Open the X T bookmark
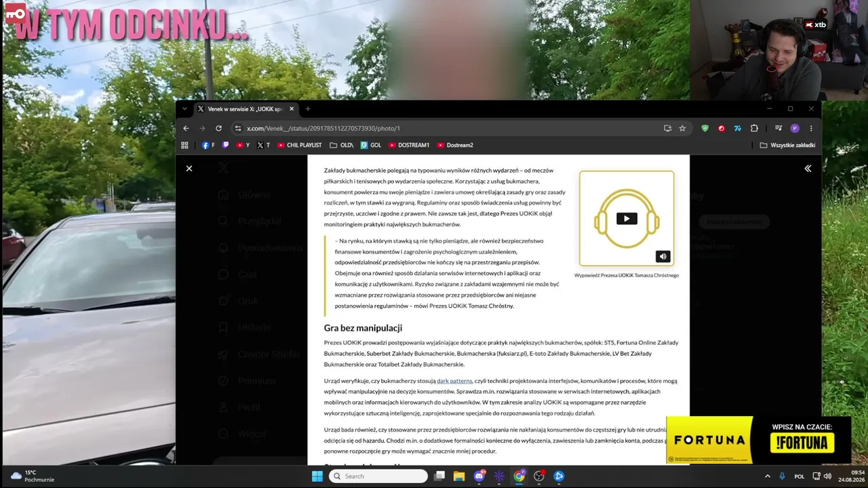 click(x=263, y=145)
